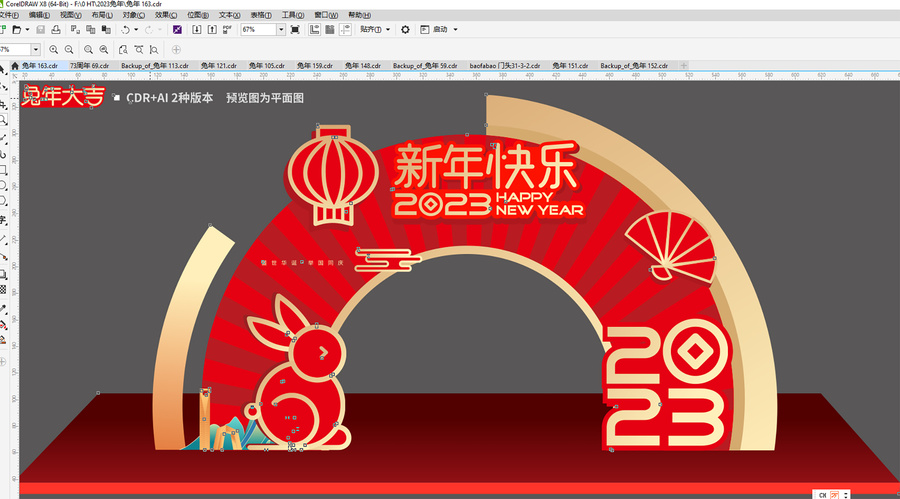Click the Cut icon in the toolbar
900x499 pixels.
[75, 29]
